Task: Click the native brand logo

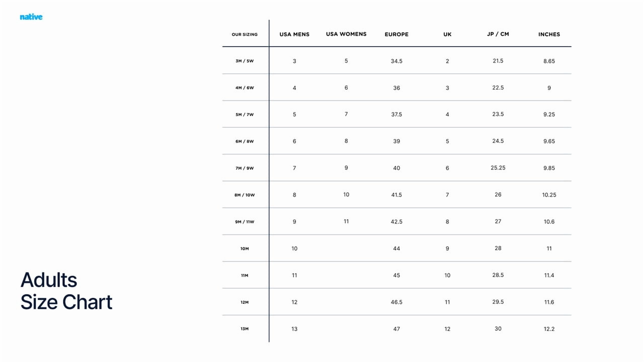Action: 31,17
